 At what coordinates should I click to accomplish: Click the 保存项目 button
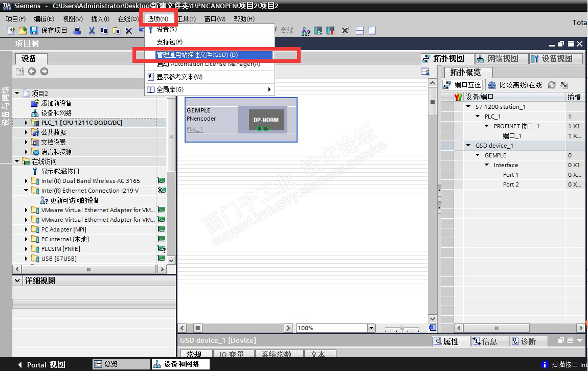click(x=54, y=31)
